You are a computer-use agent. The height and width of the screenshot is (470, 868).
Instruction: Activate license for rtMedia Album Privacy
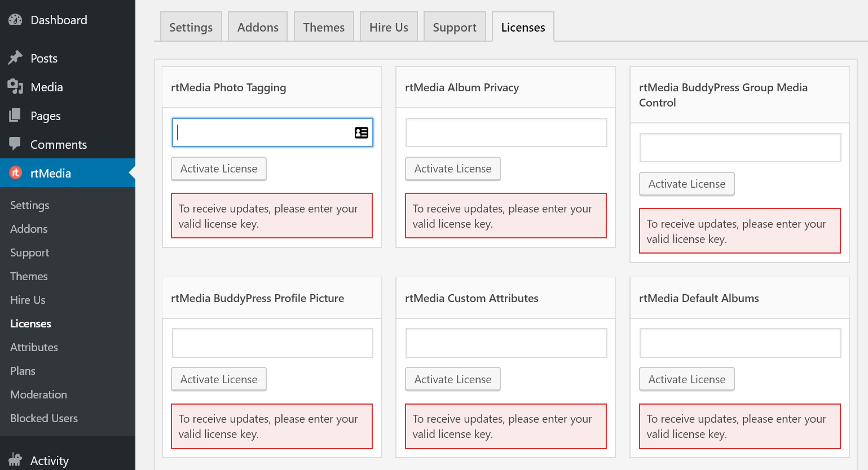pos(452,169)
